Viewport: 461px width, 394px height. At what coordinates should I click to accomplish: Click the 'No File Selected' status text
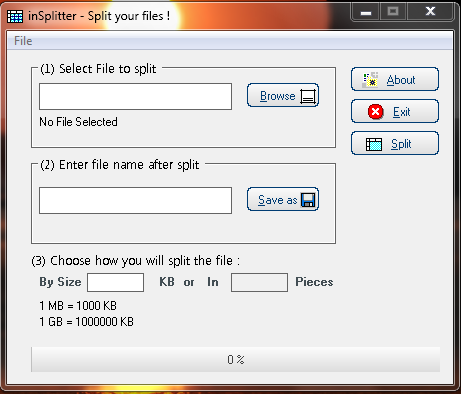[78, 122]
